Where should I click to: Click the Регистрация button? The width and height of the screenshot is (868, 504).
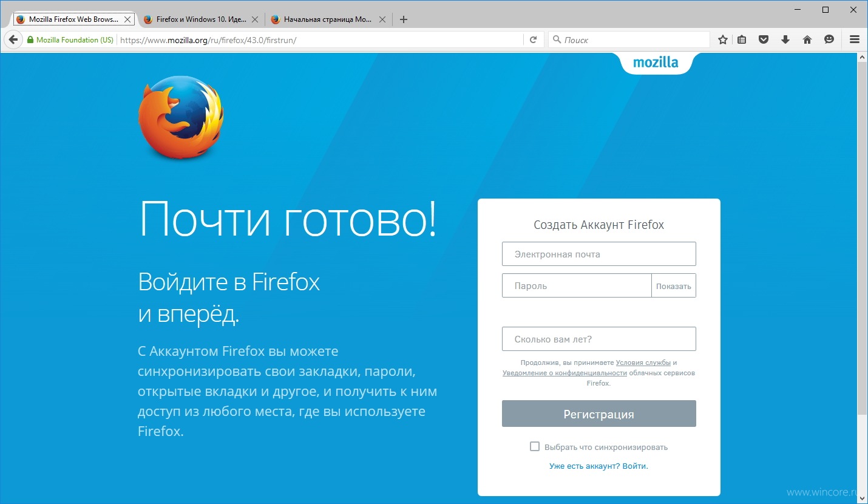click(x=598, y=414)
